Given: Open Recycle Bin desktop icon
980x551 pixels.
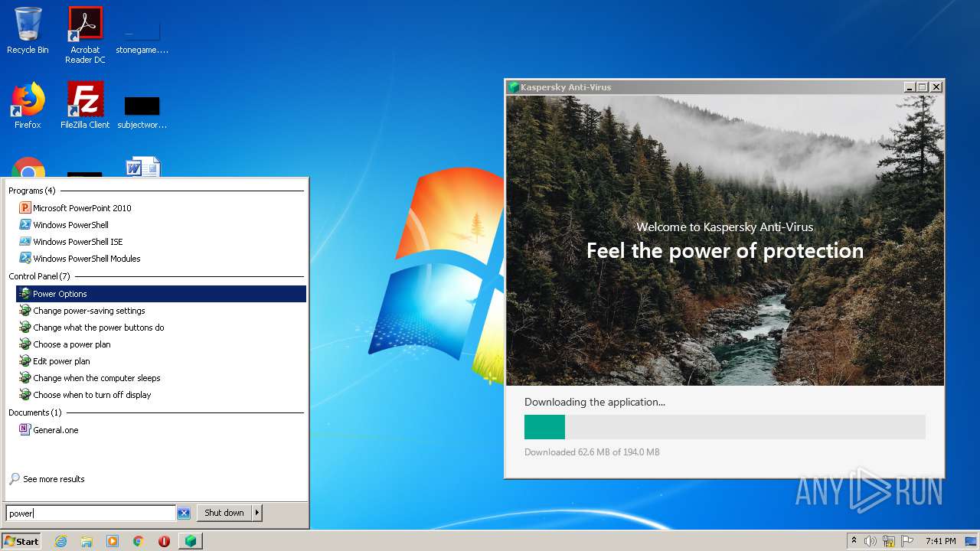Looking at the screenshot, I should [x=28, y=31].
